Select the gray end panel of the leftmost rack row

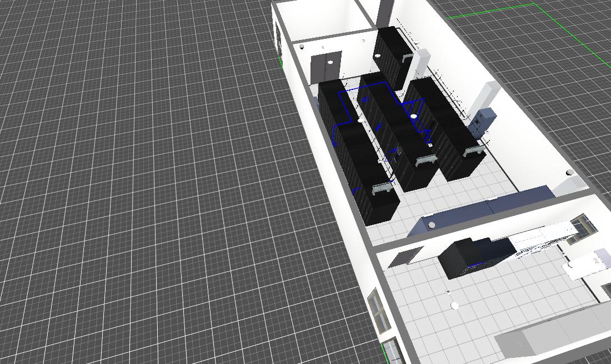[383, 190]
